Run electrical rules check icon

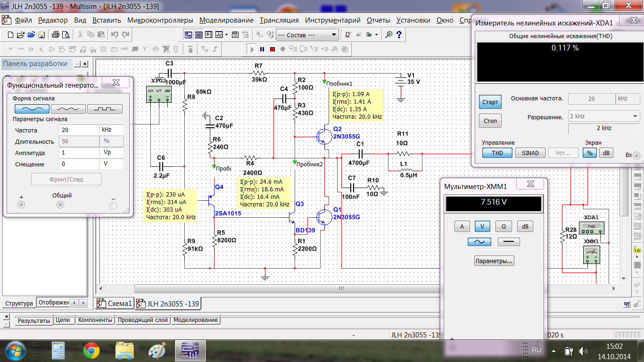point(347,35)
